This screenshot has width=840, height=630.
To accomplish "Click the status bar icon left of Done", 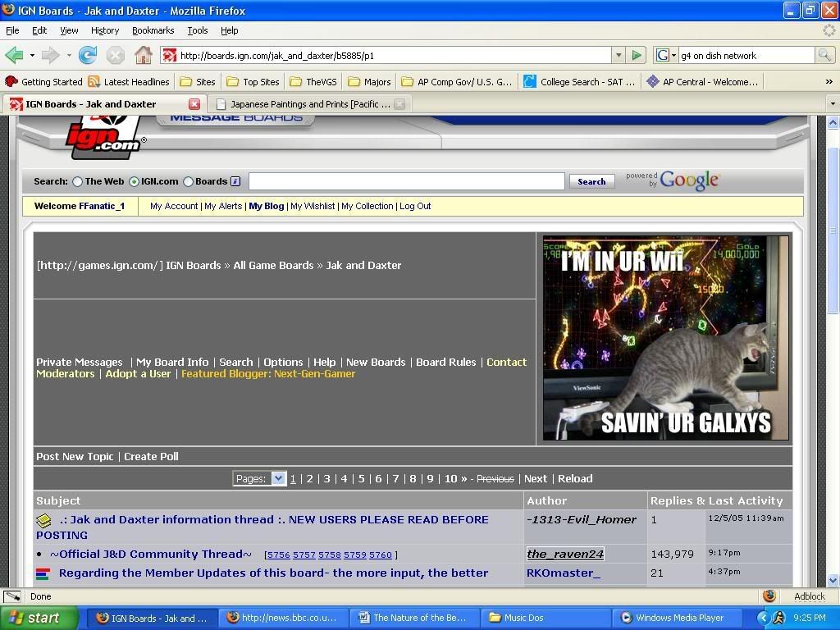I will click(x=12, y=596).
